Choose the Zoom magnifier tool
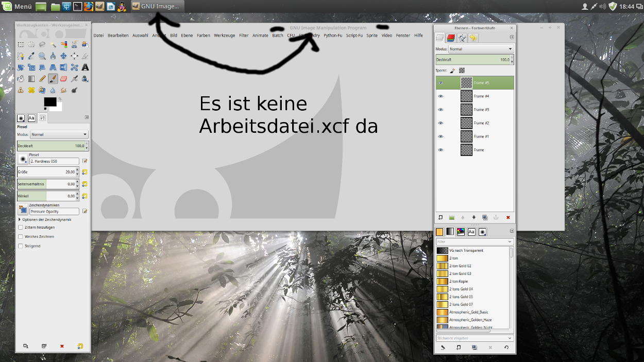 coord(42,56)
